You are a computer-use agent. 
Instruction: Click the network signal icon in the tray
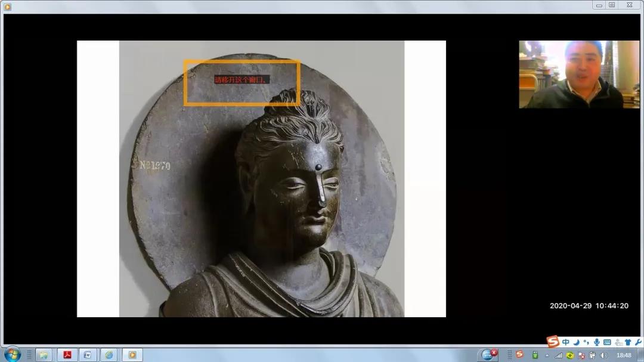click(559, 355)
